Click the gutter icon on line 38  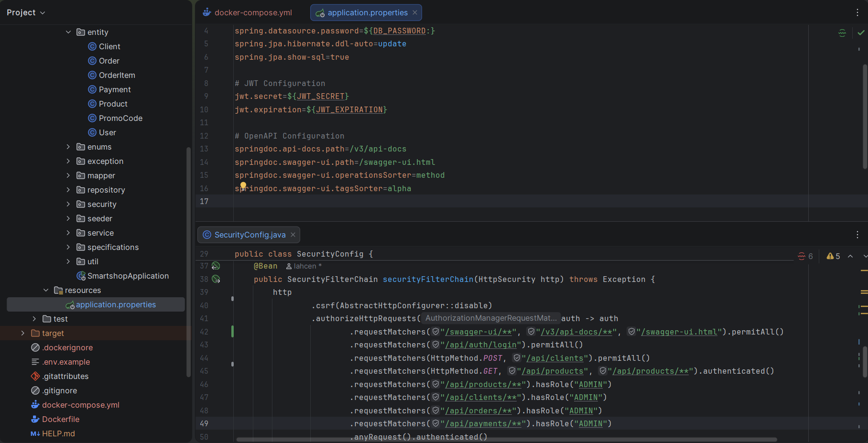(216, 279)
